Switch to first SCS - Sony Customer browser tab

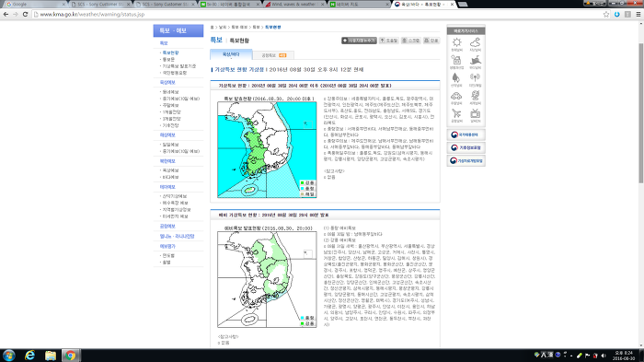[99, 4]
